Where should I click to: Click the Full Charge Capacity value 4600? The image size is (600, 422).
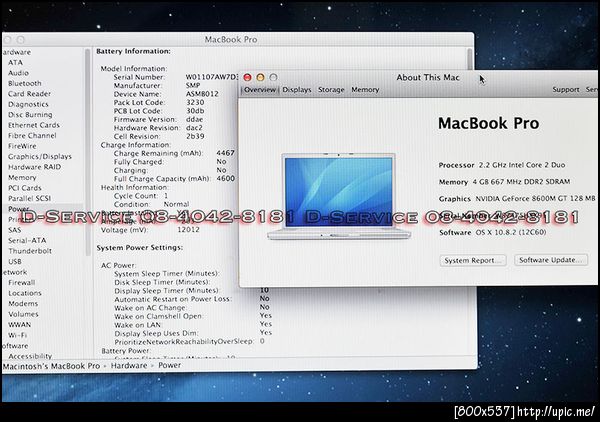pos(225,179)
